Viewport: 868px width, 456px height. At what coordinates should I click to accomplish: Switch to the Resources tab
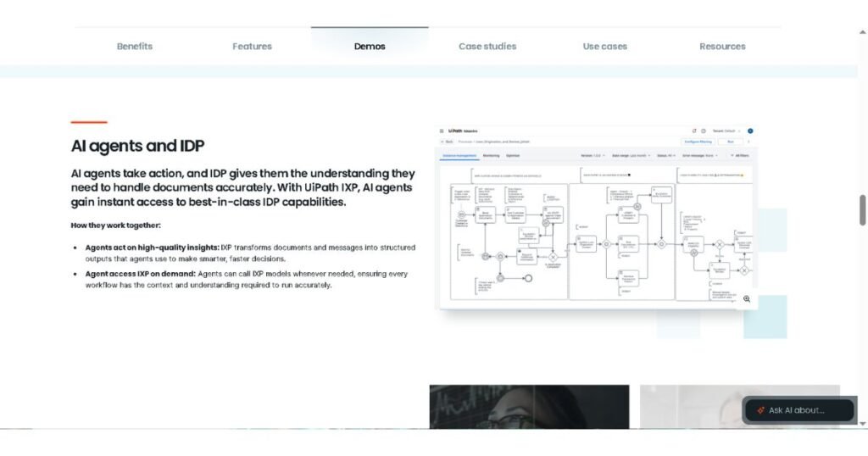(722, 47)
